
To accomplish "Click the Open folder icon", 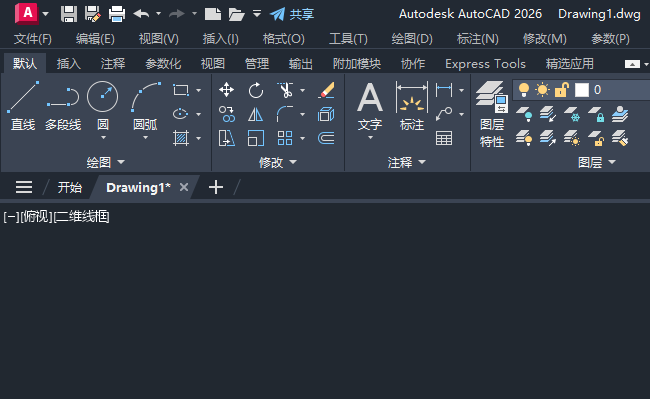I will click(x=237, y=14).
